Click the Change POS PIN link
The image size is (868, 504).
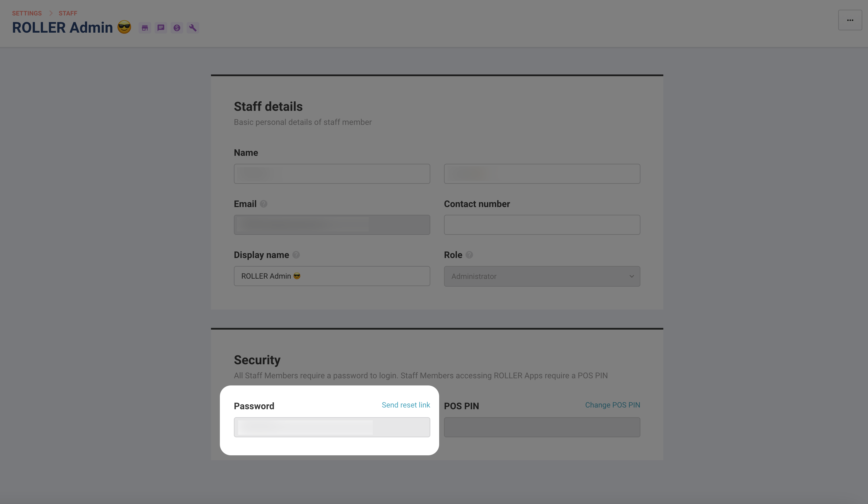(612, 405)
